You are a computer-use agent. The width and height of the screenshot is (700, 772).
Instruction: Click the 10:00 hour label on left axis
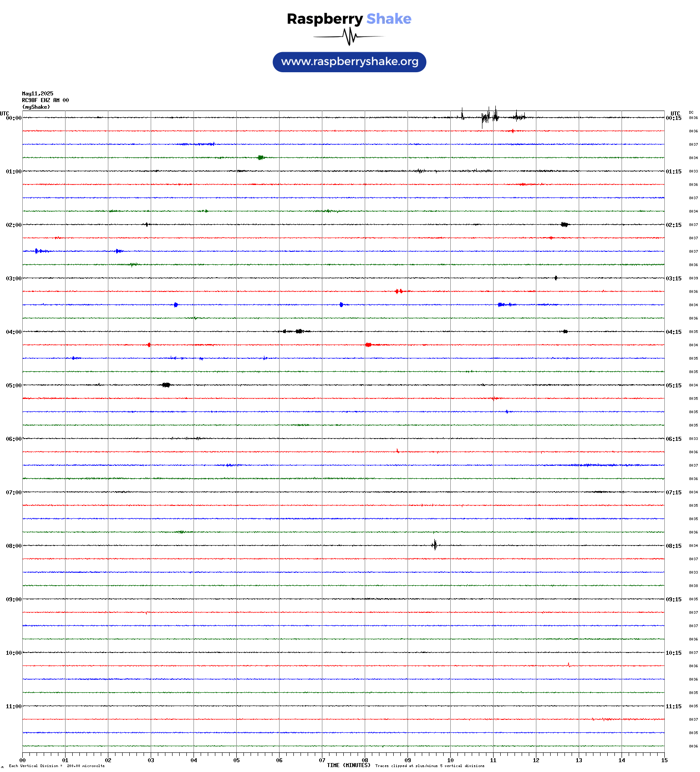point(13,653)
